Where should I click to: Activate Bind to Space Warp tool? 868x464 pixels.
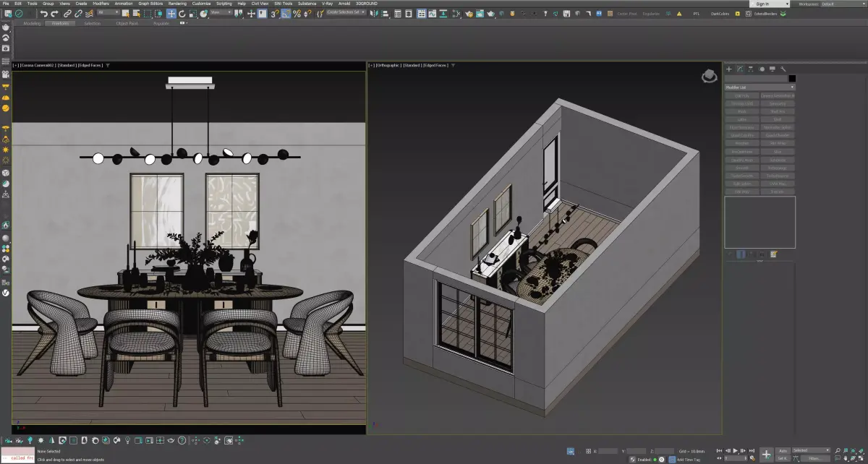tap(88, 13)
